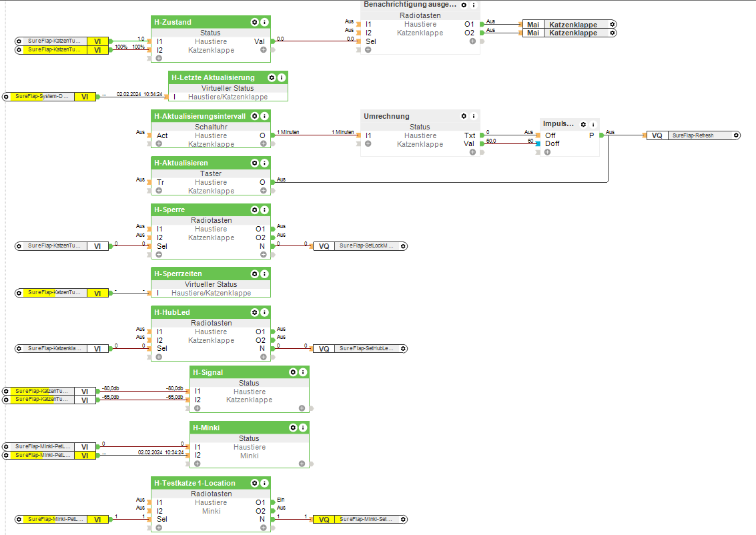Select the H-Aktualisieren block title
Viewport: 756px width, 535px height.
[181, 163]
